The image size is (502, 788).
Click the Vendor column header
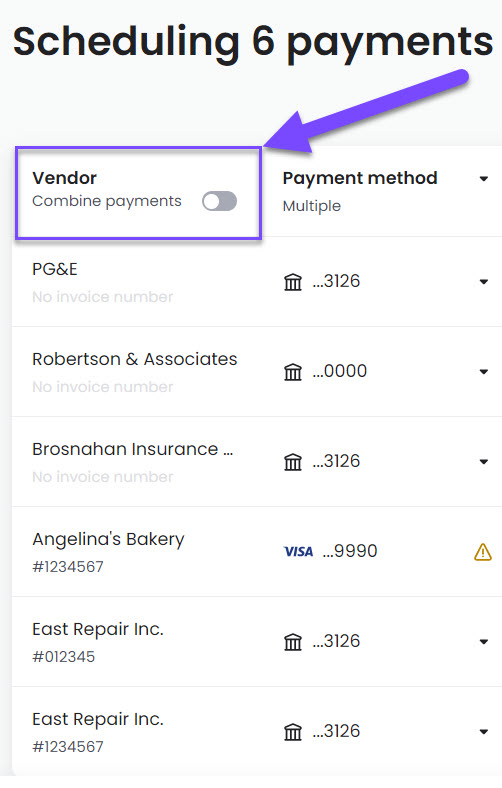pyautogui.click(x=64, y=178)
